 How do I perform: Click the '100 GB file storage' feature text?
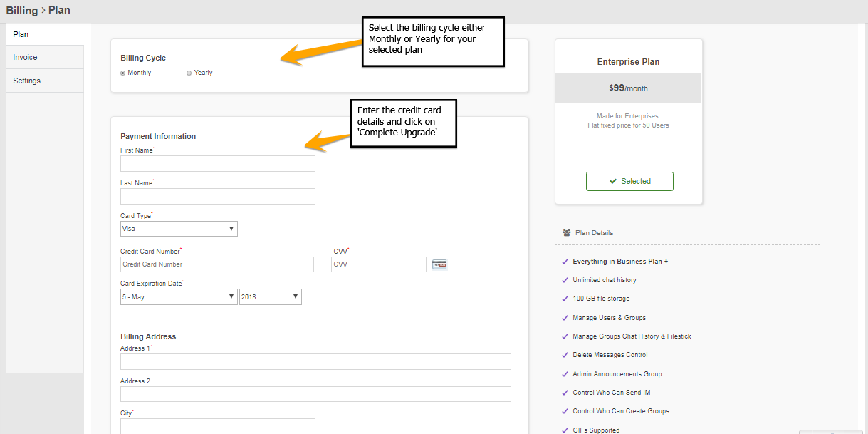[601, 299]
